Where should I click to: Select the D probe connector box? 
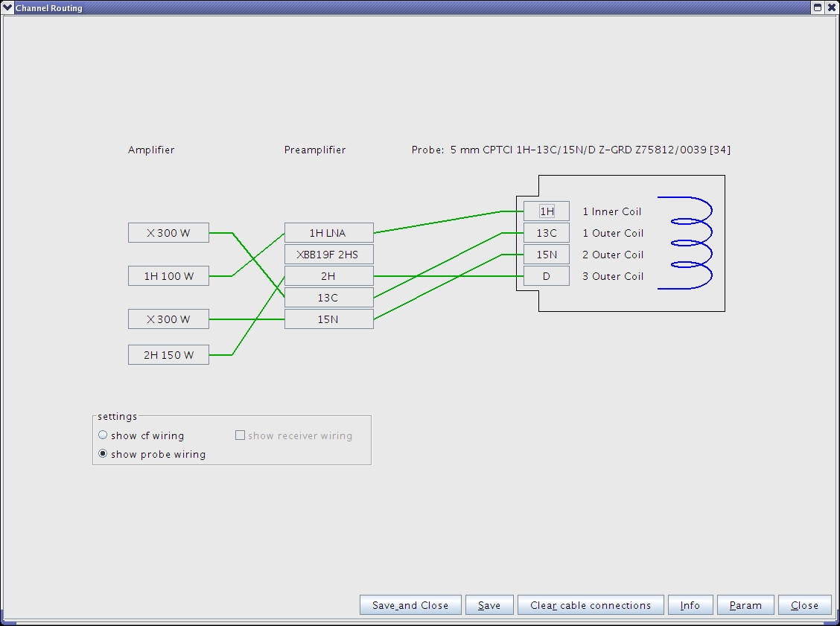[547, 276]
